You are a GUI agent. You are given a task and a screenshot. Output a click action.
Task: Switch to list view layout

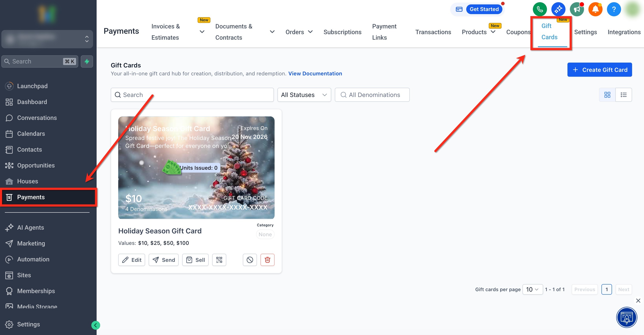[x=623, y=95]
